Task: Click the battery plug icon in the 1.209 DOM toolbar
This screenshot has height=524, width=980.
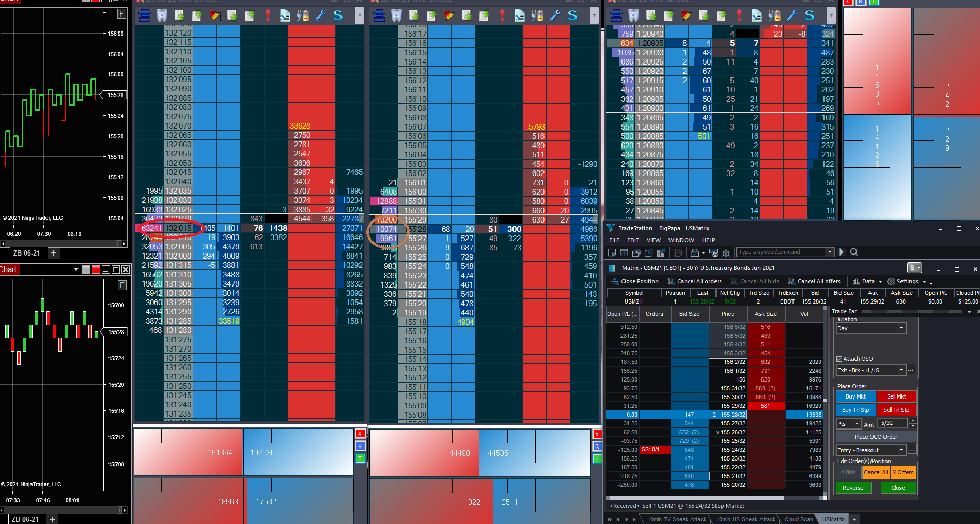Action: [774, 16]
